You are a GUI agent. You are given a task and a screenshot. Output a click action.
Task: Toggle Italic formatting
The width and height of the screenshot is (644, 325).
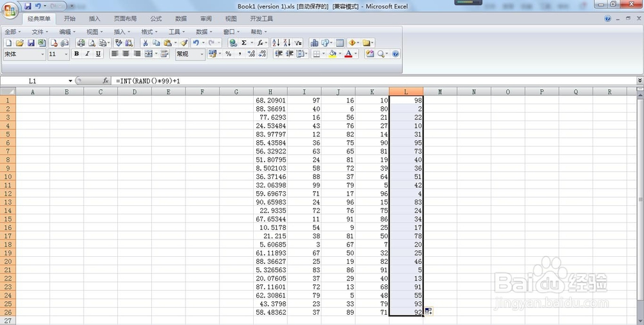point(87,54)
